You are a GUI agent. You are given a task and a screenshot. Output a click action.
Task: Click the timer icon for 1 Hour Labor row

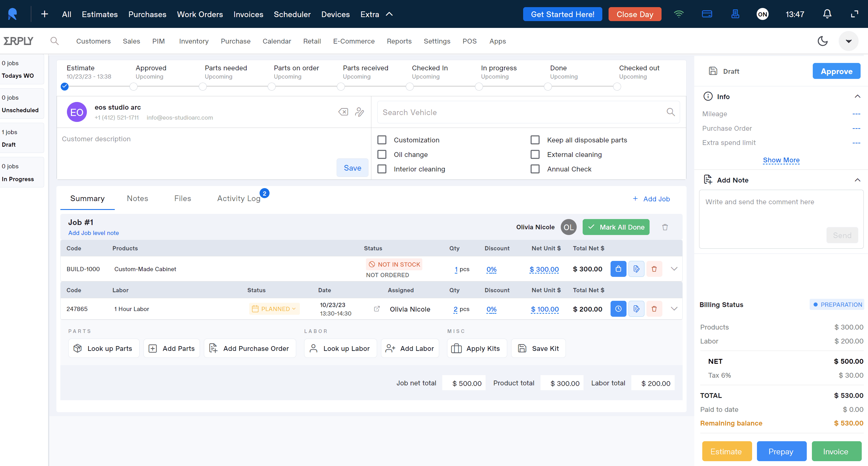tap(618, 309)
